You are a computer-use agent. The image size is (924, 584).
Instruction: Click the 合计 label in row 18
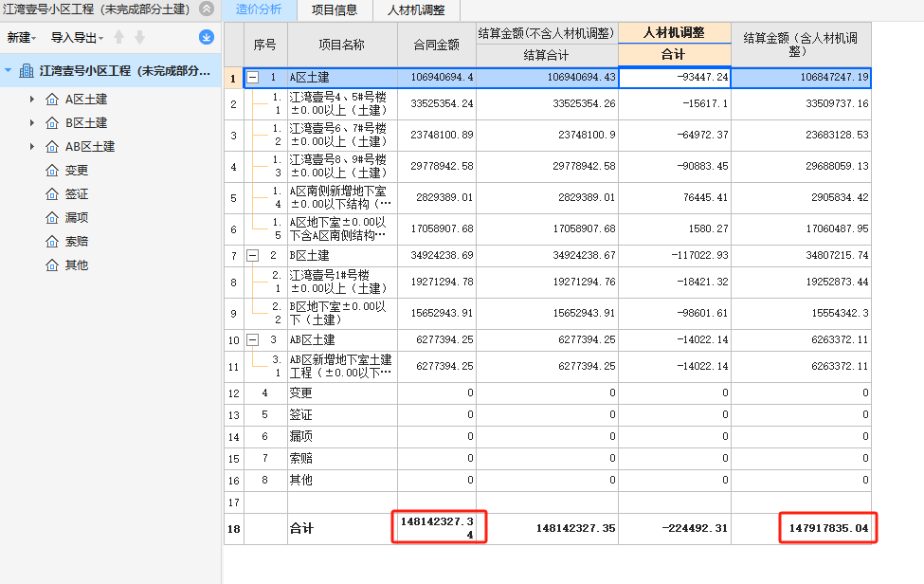click(x=301, y=529)
